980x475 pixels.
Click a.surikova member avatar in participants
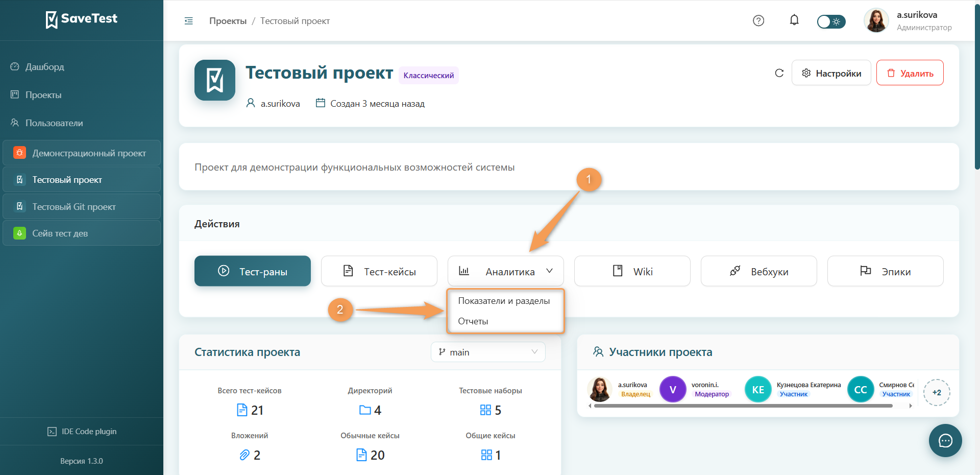600,390
